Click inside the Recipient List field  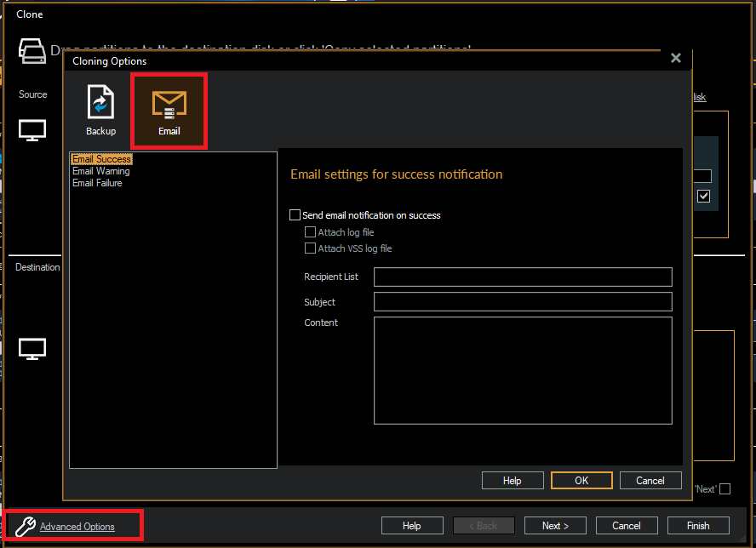[522, 277]
